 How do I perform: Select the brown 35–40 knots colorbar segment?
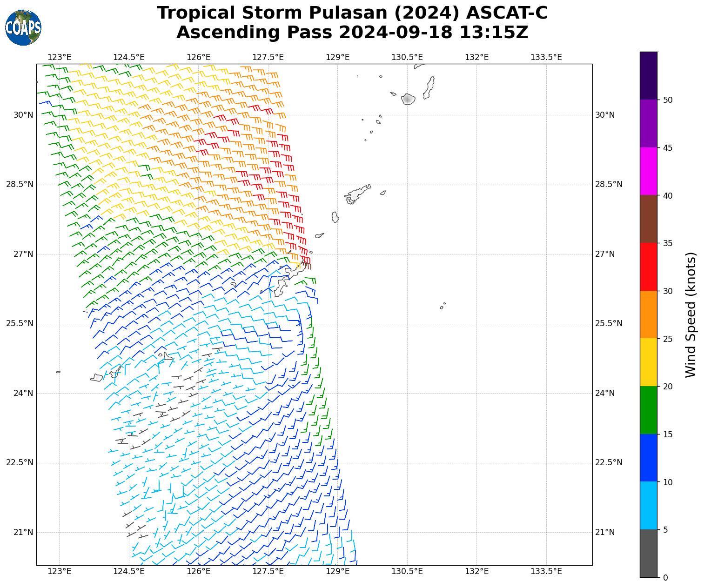[648, 219]
